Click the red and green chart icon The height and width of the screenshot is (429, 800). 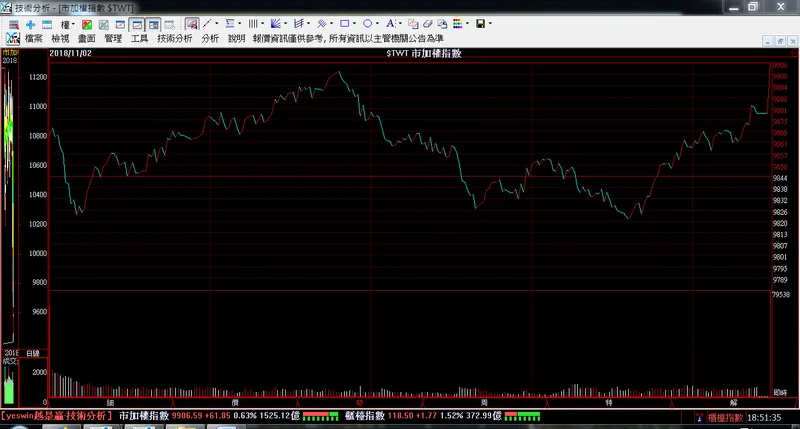coord(87,24)
